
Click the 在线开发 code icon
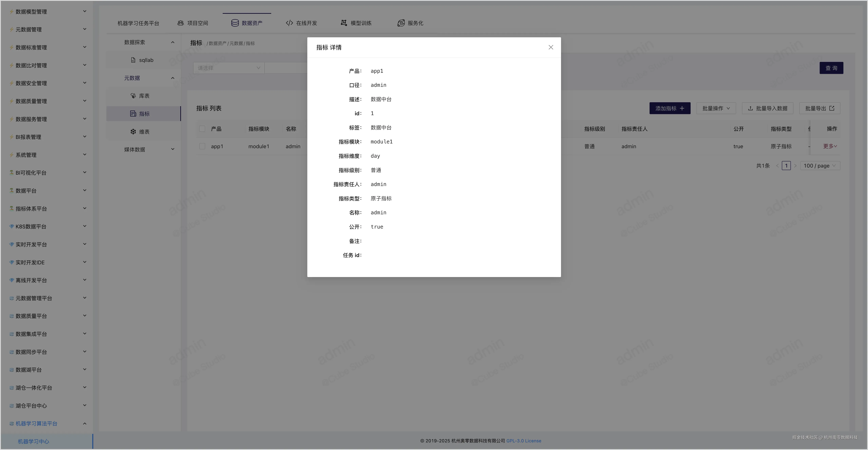tap(289, 23)
